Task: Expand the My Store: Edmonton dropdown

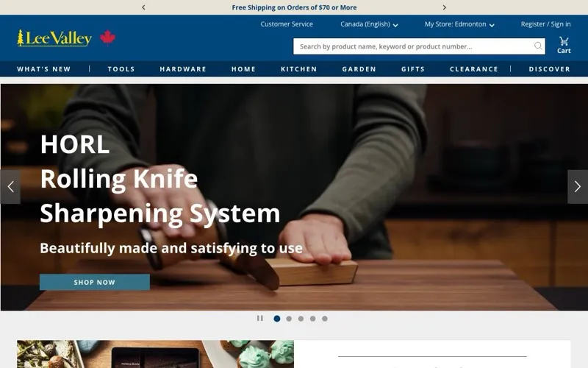Action: coord(459,24)
